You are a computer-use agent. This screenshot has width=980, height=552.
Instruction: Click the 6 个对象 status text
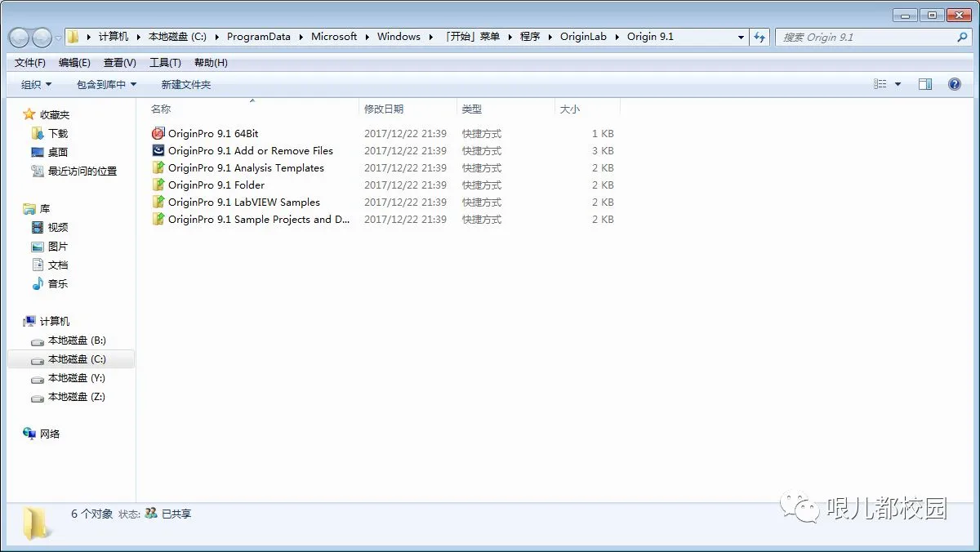91,514
